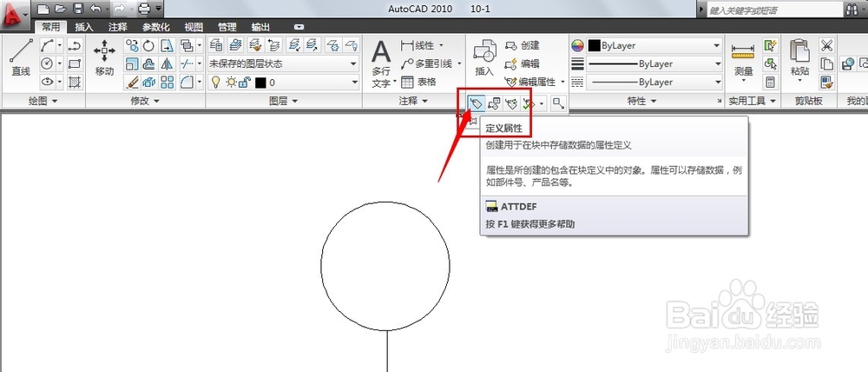Click the Edit block (编辑) button

tap(522, 63)
